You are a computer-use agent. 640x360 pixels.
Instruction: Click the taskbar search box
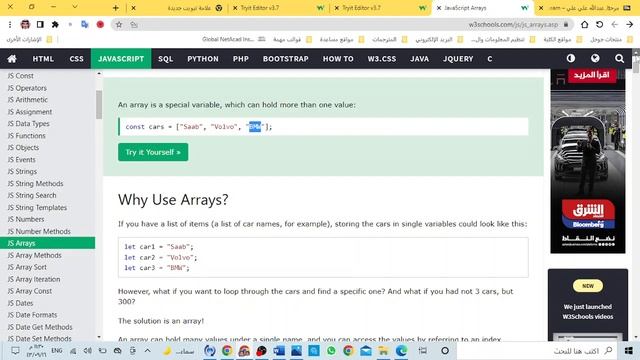click(x=536, y=351)
